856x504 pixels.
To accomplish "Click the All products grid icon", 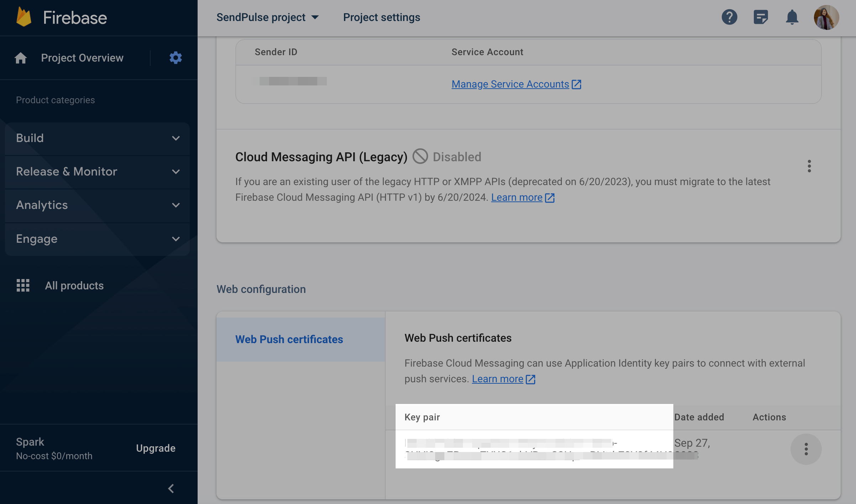I will pos(23,285).
